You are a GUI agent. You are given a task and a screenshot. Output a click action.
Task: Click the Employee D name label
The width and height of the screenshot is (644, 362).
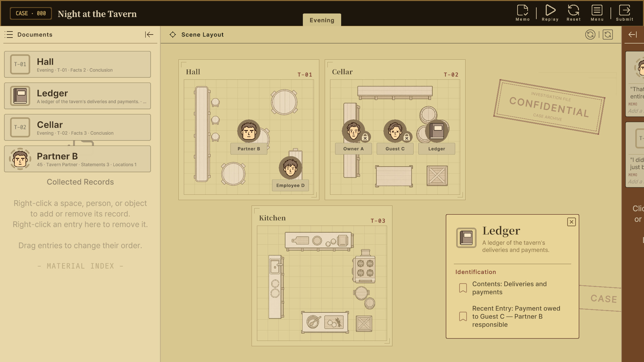pos(290,185)
